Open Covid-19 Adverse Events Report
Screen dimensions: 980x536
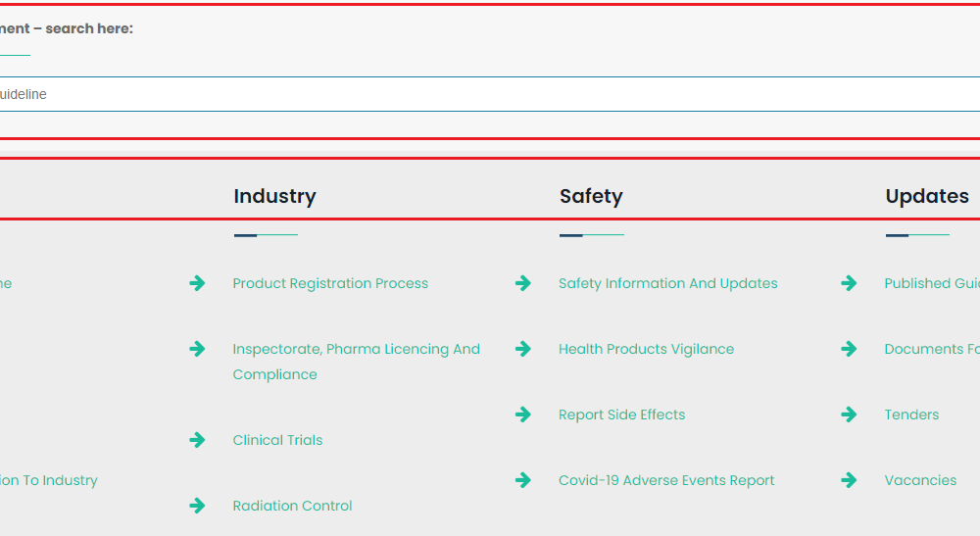[666, 480]
